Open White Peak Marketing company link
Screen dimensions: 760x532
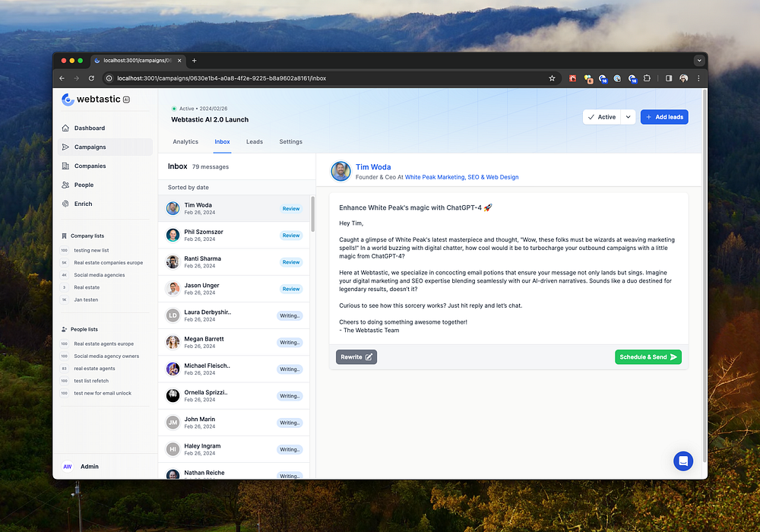coord(461,177)
